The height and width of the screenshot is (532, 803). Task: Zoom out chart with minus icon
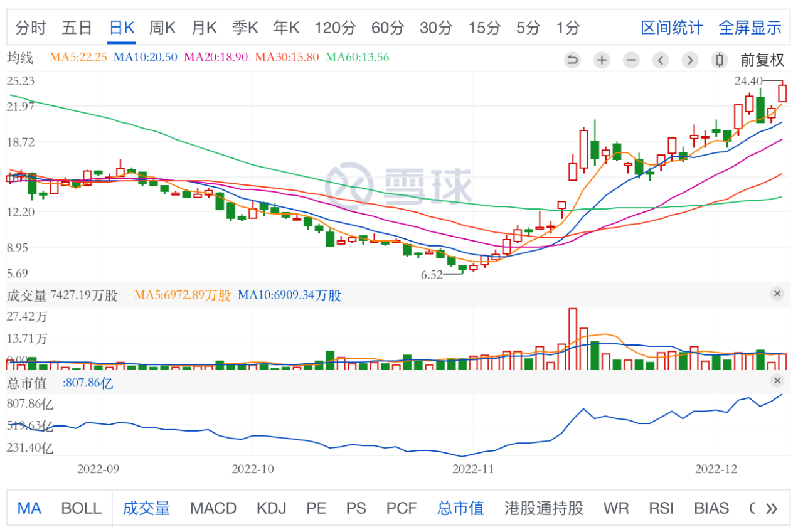coord(631,60)
